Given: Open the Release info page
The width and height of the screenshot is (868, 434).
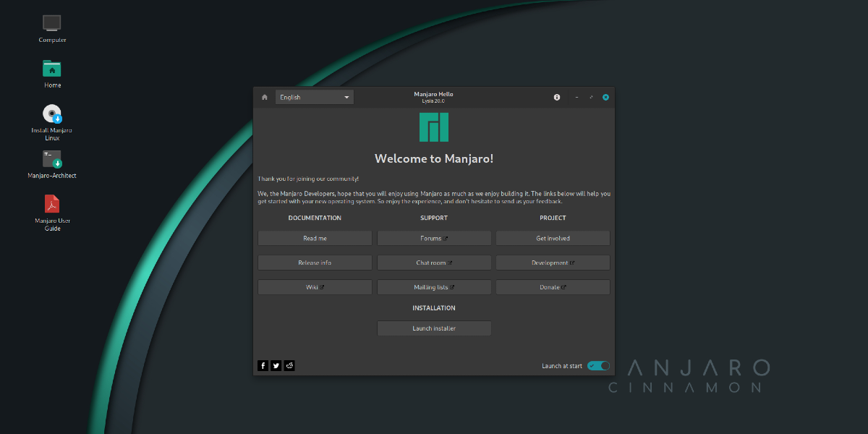Looking at the screenshot, I should click(x=315, y=263).
